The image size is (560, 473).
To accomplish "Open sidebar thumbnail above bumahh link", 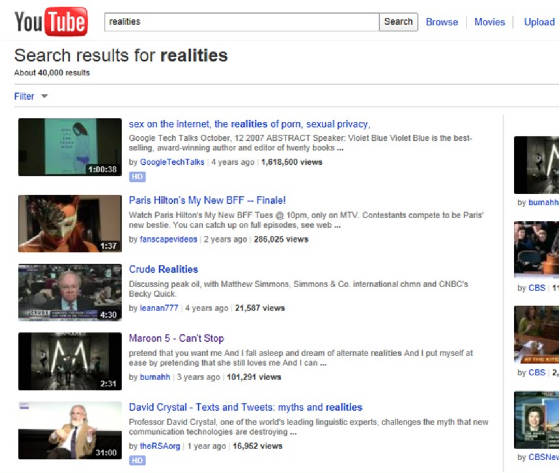I will [x=537, y=165].
